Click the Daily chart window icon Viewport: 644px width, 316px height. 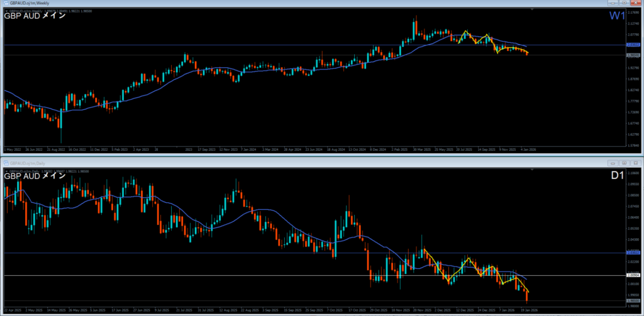coord(5,163)
